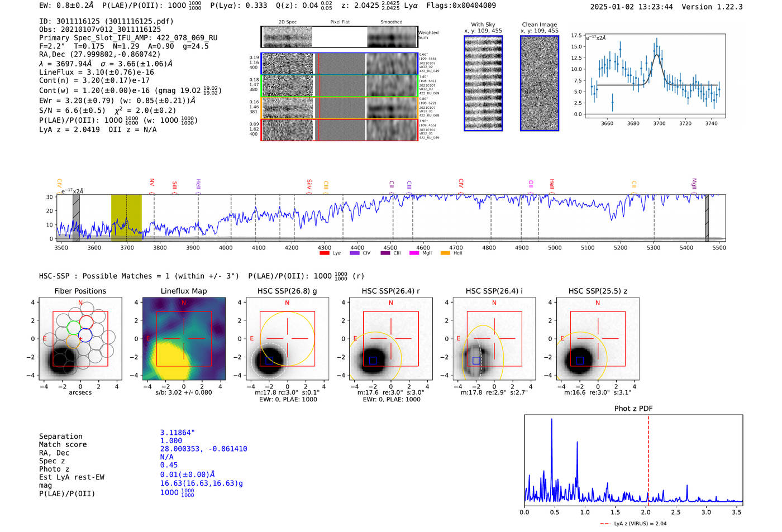This screenshot has height=532, width=782.
Task: Click the magenta MgII legend swatch
Action: [x=414, y=253]
